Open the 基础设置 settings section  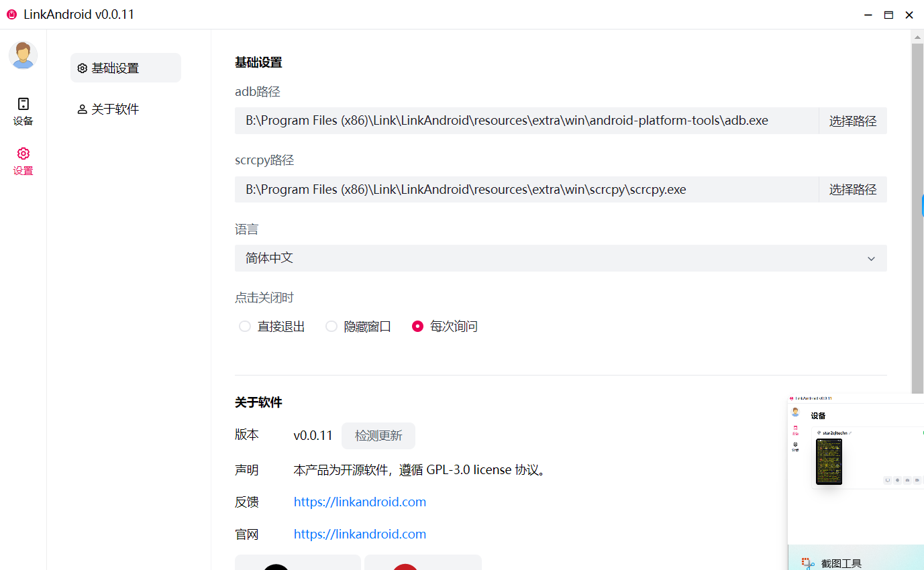pos(125,68)
